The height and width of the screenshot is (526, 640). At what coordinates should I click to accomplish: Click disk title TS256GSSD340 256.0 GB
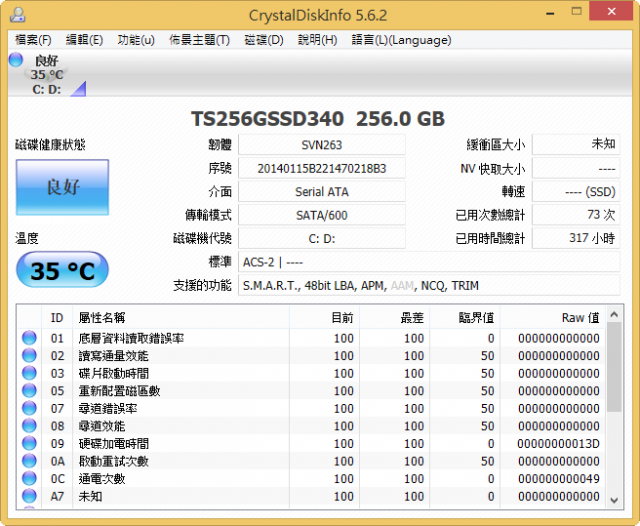click(x=318, y=119)
